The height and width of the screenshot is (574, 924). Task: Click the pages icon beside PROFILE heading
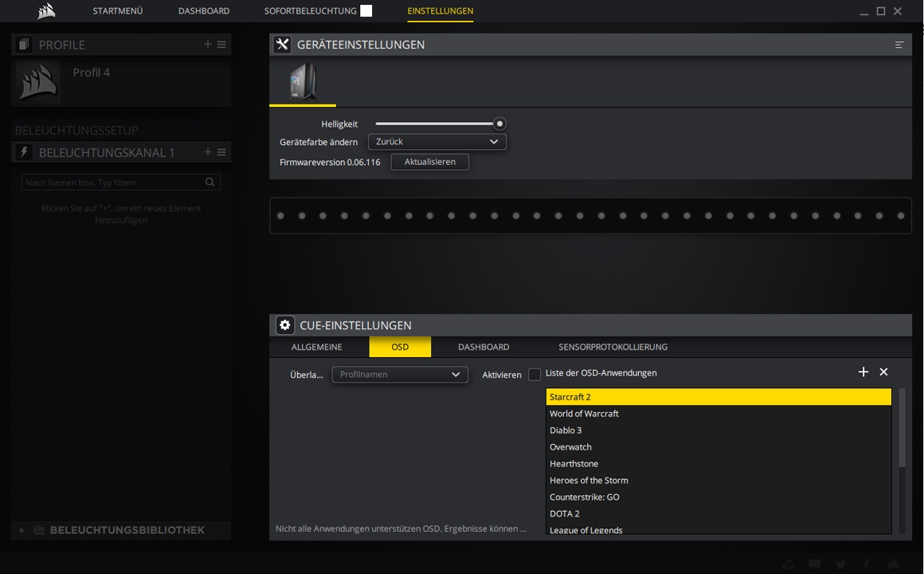tap(24, 44)
